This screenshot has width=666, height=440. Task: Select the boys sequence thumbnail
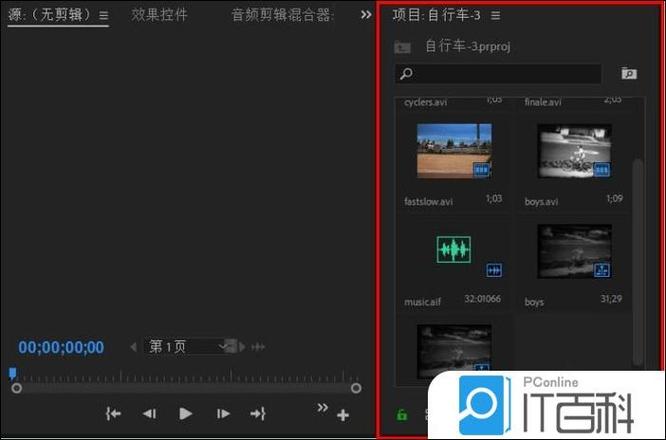pos(574,251)
